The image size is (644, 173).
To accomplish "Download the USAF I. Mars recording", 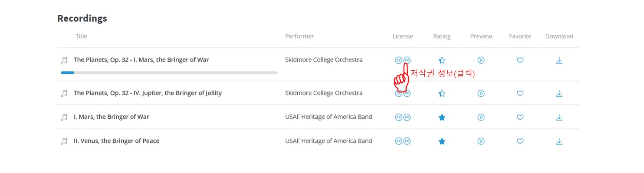I will tap(559, 117).
